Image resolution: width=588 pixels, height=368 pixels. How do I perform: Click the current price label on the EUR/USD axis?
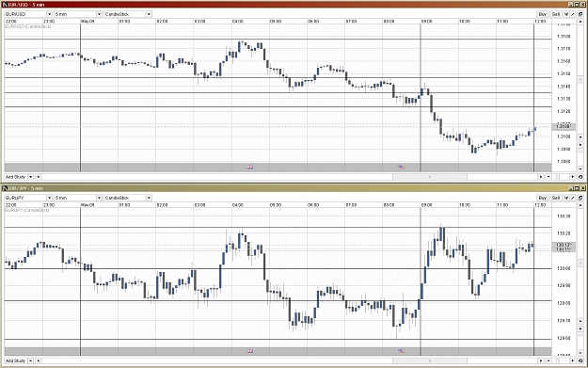[564, 127]
